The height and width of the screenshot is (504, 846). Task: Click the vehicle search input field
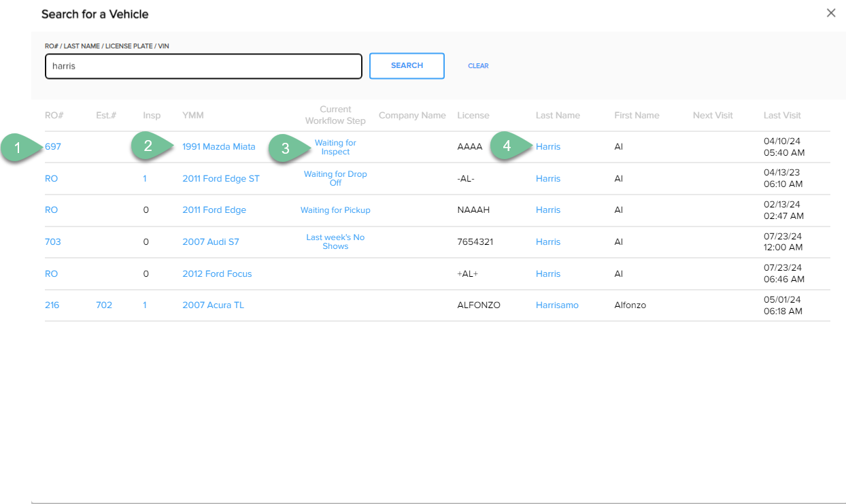tap(203, 67)
